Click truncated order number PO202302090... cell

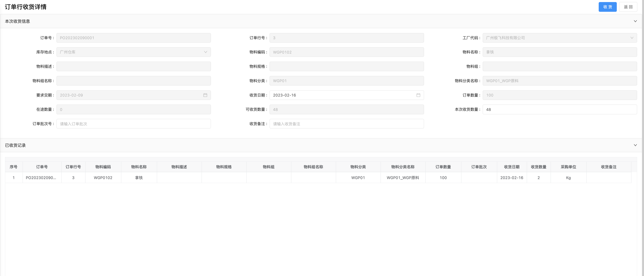click(41, 178)
